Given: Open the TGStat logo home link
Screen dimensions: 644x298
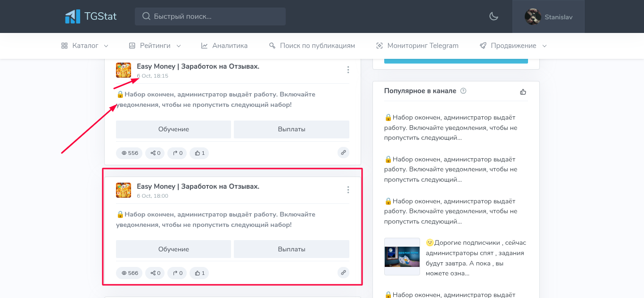Looking at the screenshot, I should [x=91, y=16].
